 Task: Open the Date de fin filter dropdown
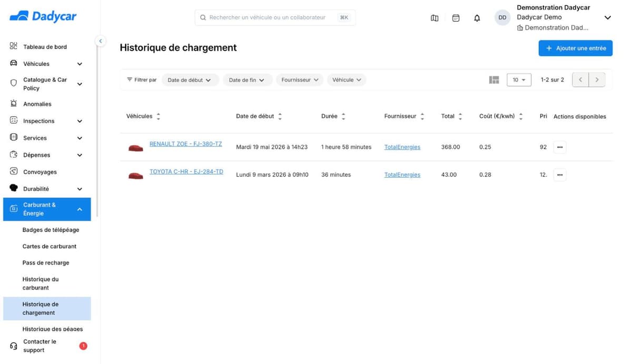click(247, 80)
